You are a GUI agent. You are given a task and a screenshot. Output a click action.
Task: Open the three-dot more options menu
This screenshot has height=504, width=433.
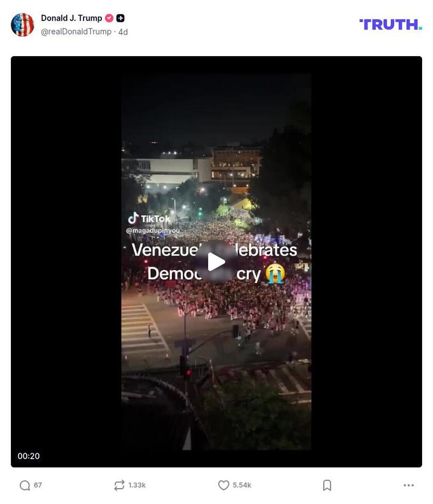pyautogui.click(x=409, y=485)
